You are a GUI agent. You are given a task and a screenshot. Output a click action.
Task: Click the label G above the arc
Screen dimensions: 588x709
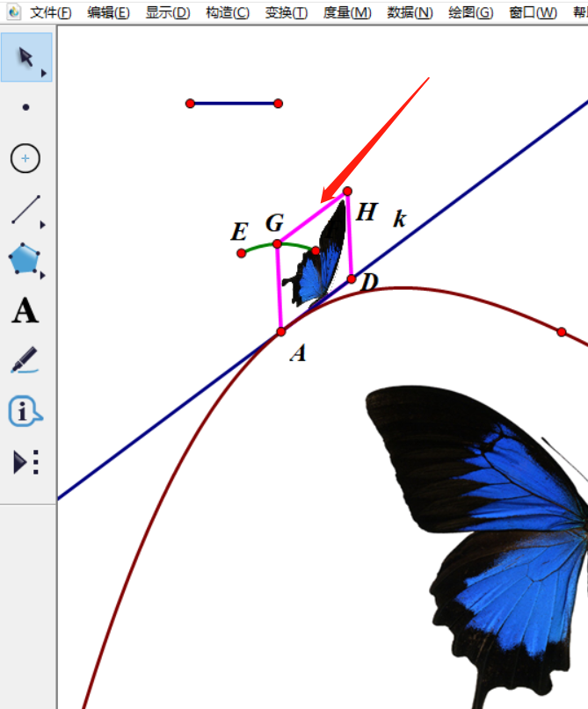tap(274, 222)
